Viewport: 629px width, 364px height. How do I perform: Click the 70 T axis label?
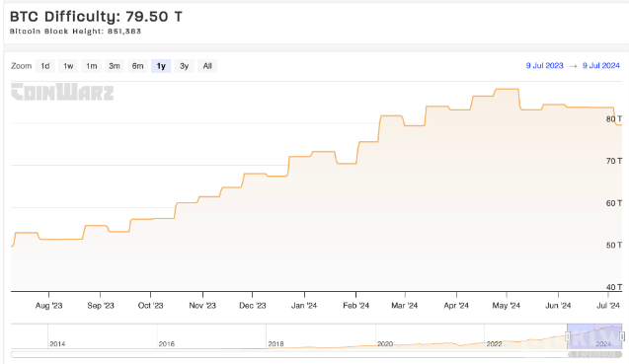tap(614, 161)
